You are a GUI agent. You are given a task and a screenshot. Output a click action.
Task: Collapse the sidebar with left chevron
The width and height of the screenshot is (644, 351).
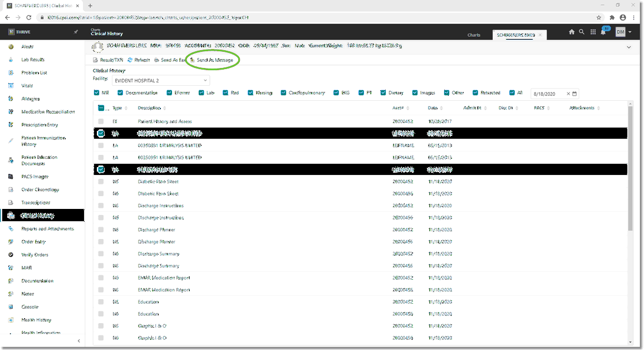tap(79, 341)
